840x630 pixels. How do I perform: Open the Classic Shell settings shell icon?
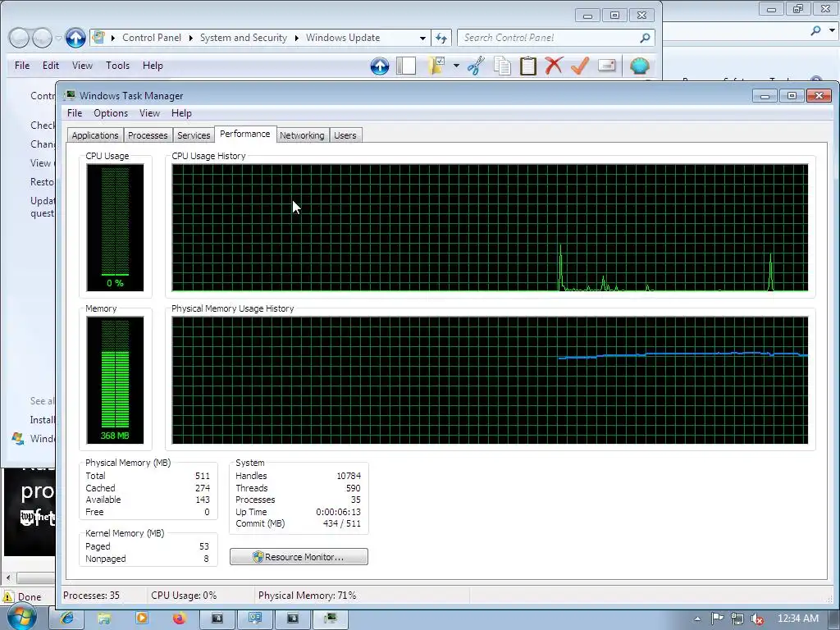tap(640, 66)
